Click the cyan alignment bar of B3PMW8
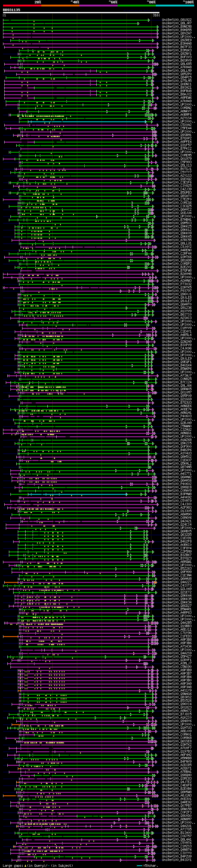 pos(78,494)
